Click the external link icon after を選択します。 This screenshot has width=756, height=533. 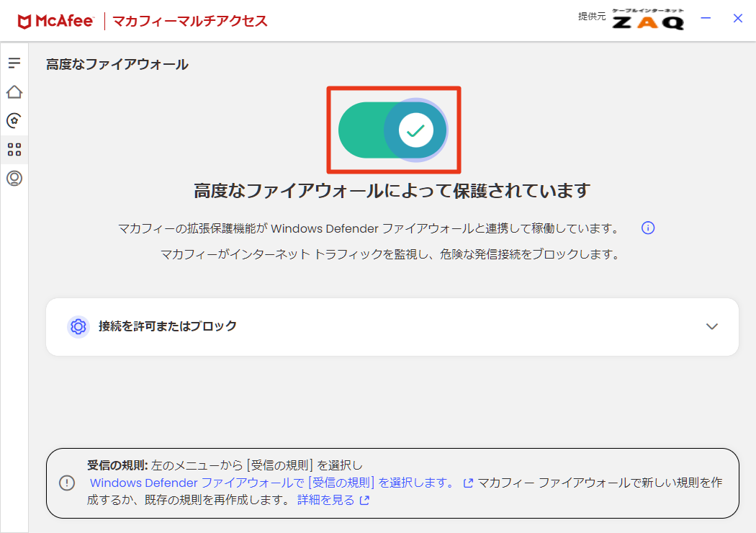coord(468,483)
